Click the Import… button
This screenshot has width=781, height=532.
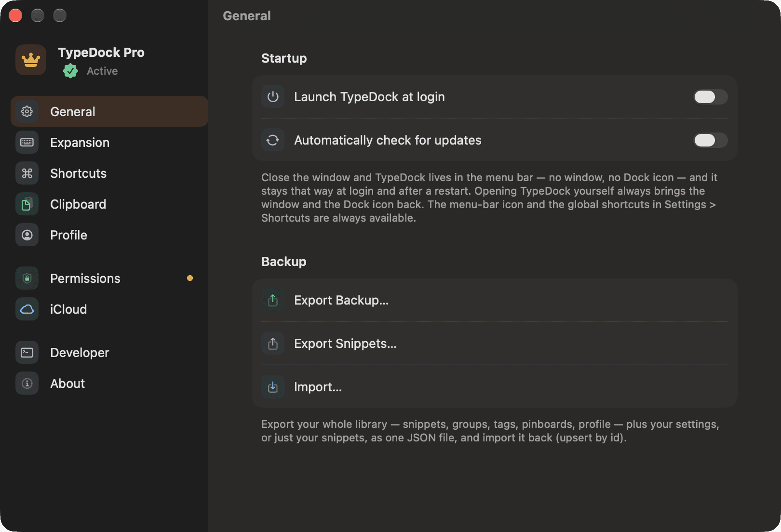pos(495,386)
